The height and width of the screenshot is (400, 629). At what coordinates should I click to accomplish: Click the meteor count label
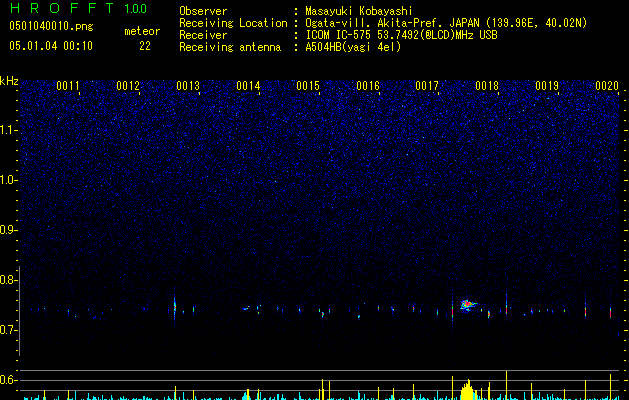(142, 31)
